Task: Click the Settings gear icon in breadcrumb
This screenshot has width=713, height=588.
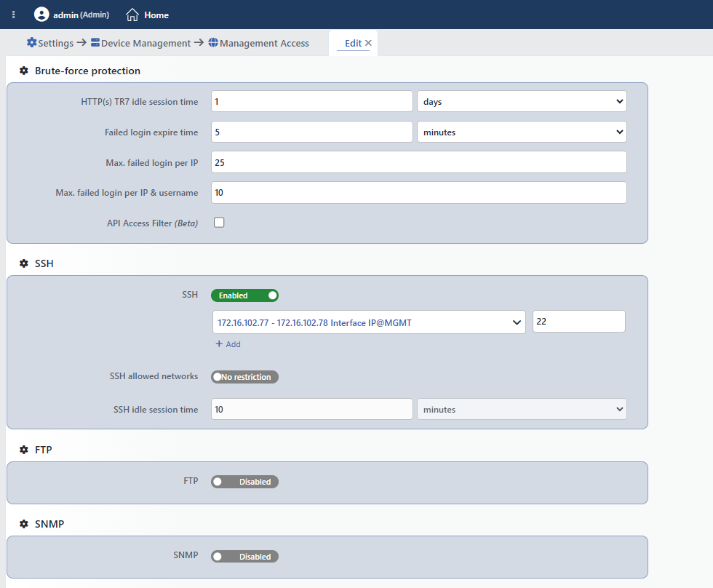Action: coord(32,43)
